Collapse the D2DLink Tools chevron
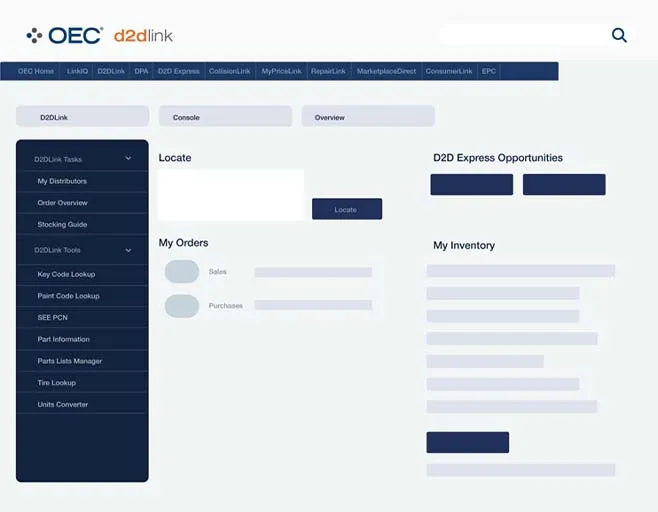 coord(128,251)
